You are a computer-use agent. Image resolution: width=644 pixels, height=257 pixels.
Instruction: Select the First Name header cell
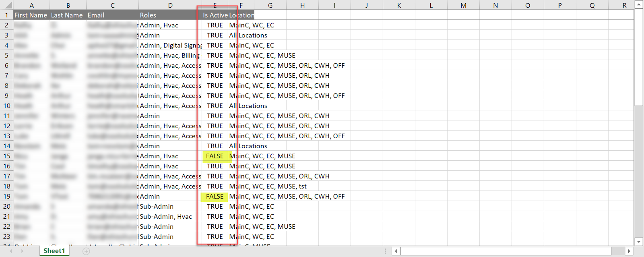click(x=31, y=15)
